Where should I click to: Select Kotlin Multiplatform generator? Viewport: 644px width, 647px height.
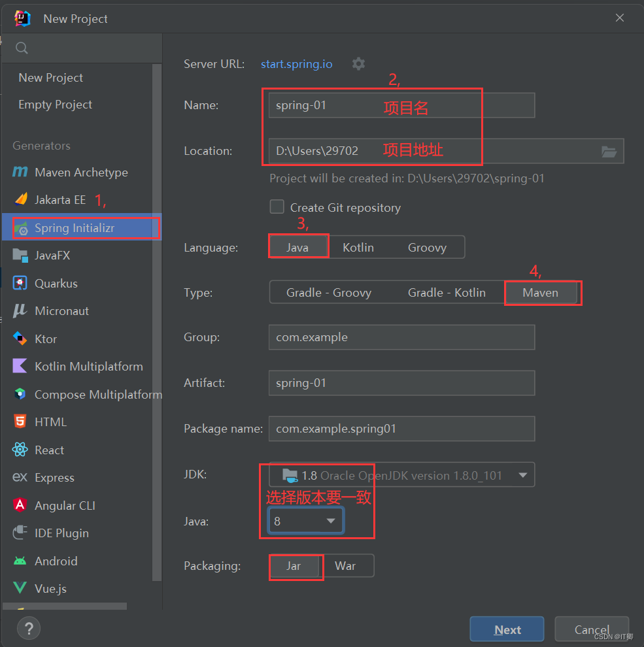pos(89,367)
